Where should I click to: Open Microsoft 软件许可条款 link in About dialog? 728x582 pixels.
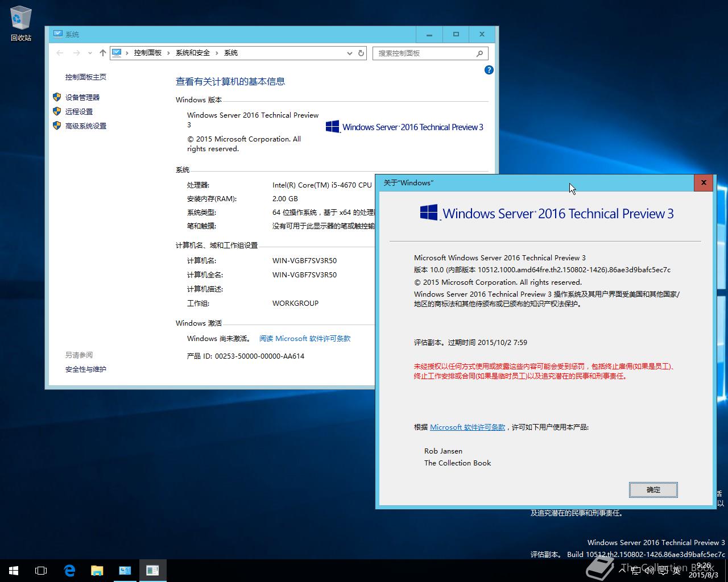[x=468, y=427]
